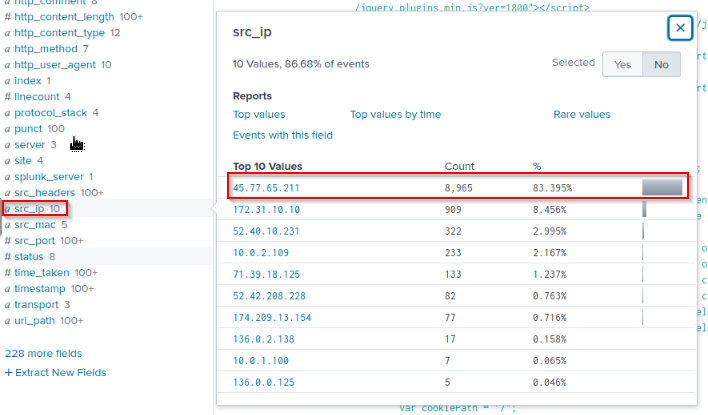Open status field
Screen dimensions: 708x415
coord(28,257)
